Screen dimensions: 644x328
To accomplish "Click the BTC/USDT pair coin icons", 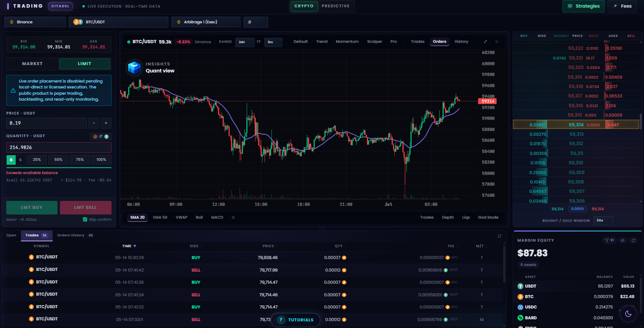I will (x=78, y=22).
